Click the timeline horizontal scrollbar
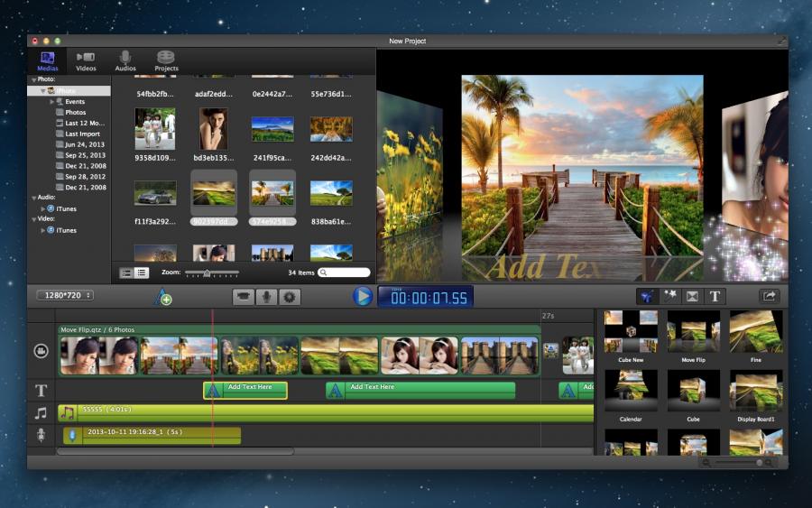 pos(175,451)
